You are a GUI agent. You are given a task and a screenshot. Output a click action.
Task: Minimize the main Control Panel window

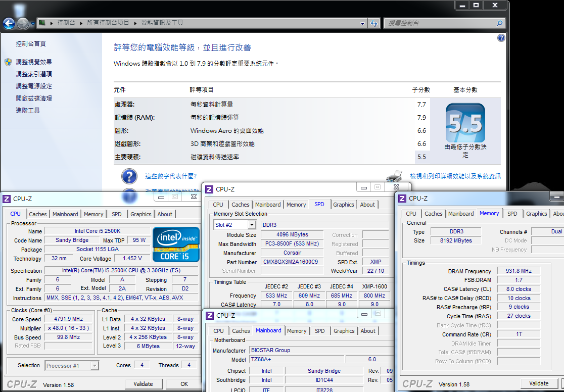click(x=462, y=6)
